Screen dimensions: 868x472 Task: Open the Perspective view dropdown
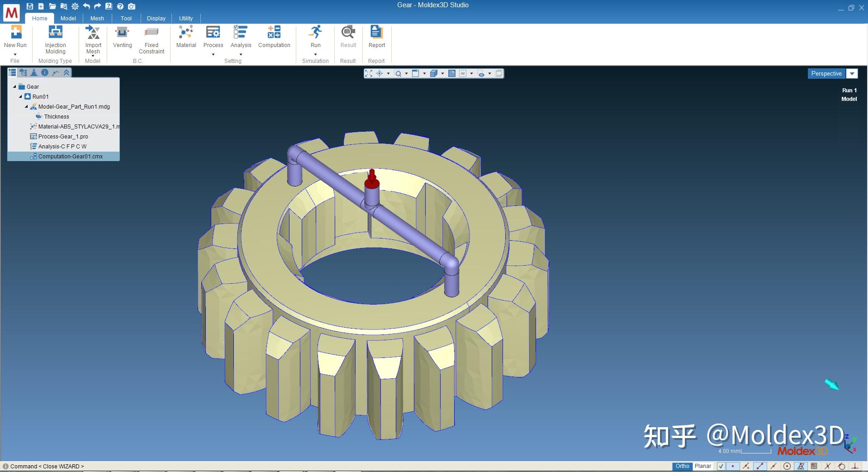coord(852,73)
